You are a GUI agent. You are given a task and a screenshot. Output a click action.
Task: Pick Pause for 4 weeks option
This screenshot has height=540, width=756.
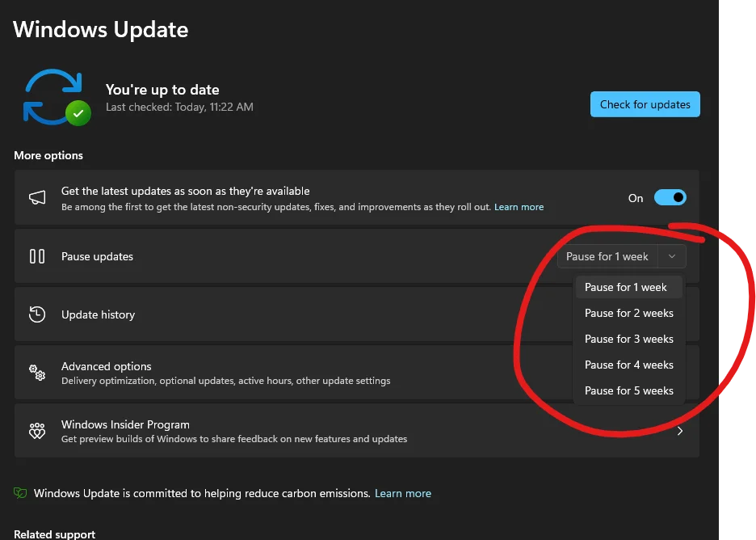(x=628, y=365)
